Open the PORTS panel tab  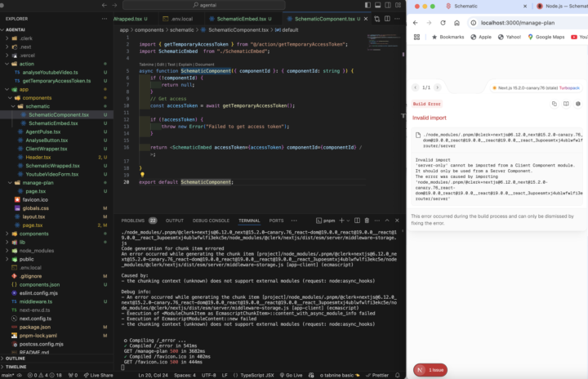[x=276, y=221]
